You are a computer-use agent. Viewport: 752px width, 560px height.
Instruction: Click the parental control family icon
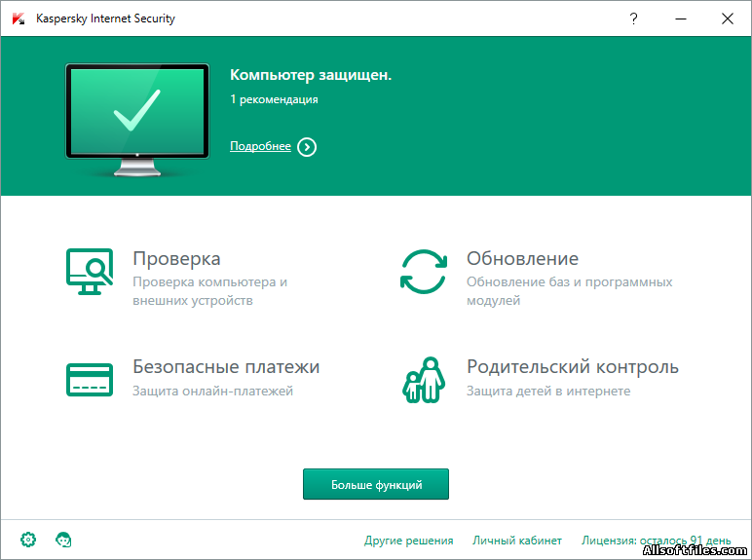[424, 380]
